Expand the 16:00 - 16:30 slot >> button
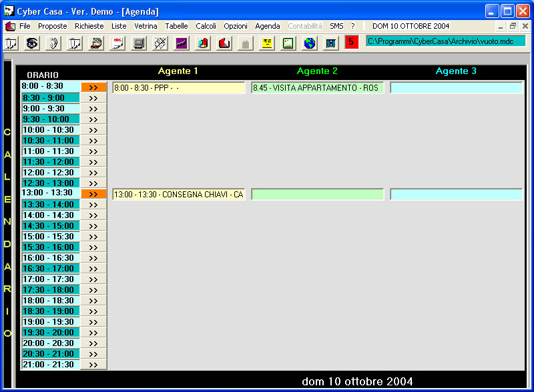This screenshot has width=534, height=392. [93, 258]
